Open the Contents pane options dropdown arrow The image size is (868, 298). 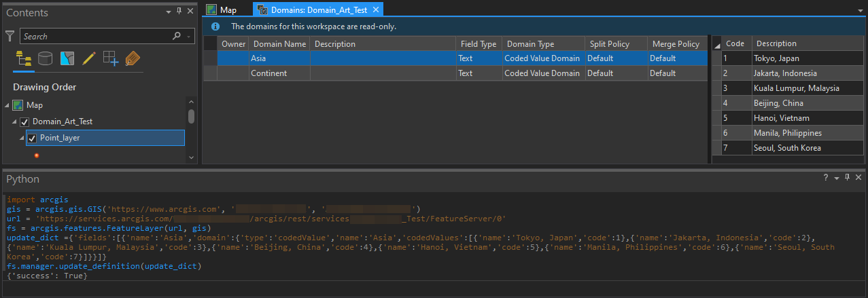click(169, 12)
